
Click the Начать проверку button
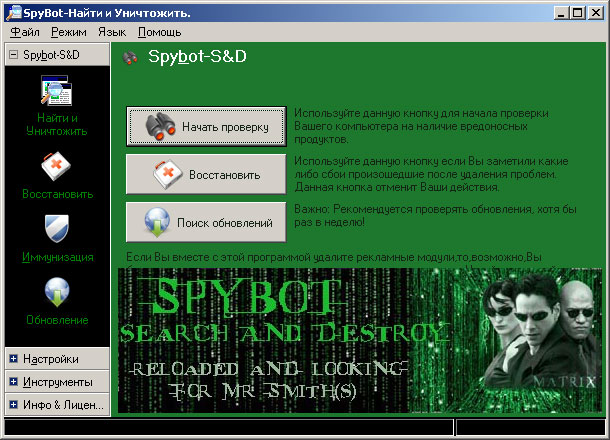[x=206, y=126]
